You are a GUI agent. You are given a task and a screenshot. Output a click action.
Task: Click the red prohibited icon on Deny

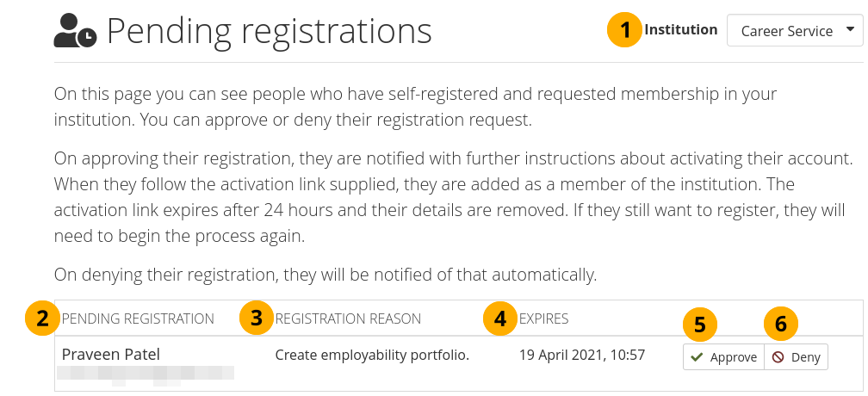tap(778, 357)
